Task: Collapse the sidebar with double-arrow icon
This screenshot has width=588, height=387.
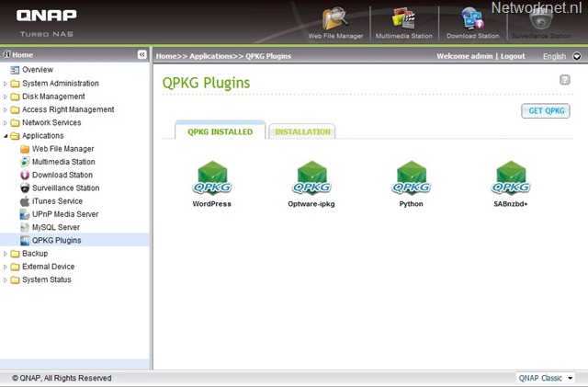Action: pyautogui.click(x=141, y=55)
